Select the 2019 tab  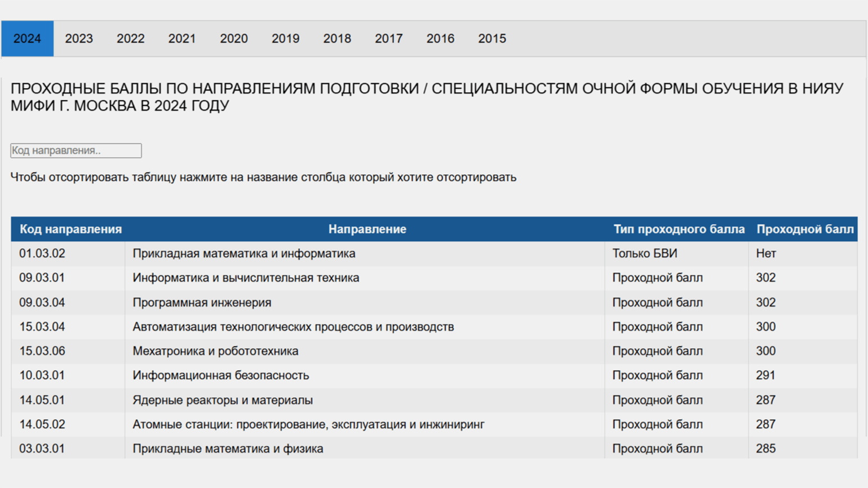click(286, 39)
